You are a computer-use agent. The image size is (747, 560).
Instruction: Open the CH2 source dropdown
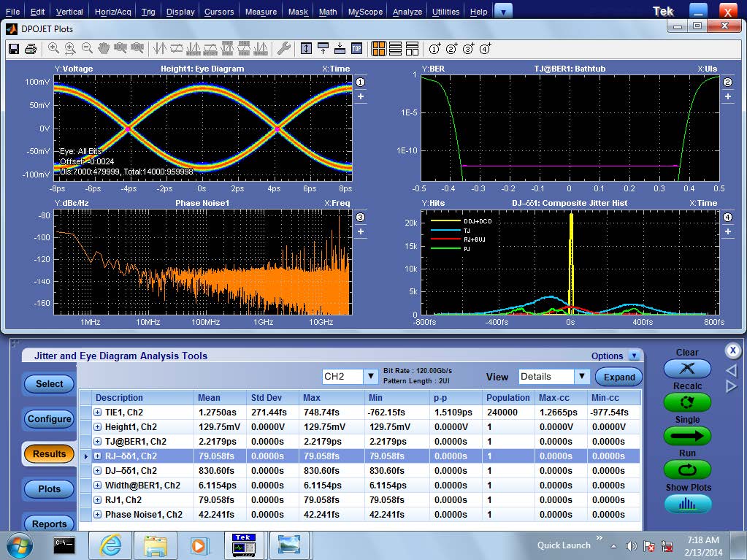click(370, 377)
